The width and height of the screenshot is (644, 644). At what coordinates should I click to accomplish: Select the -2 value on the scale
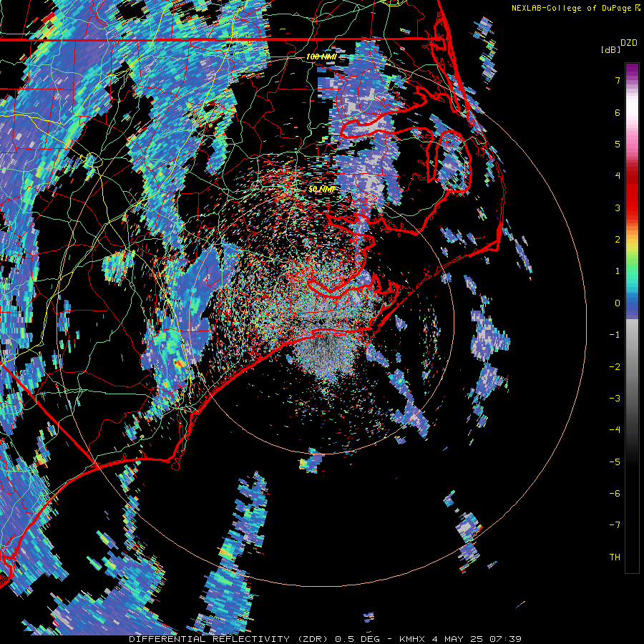pyautogui.click(x=615, y=367)
